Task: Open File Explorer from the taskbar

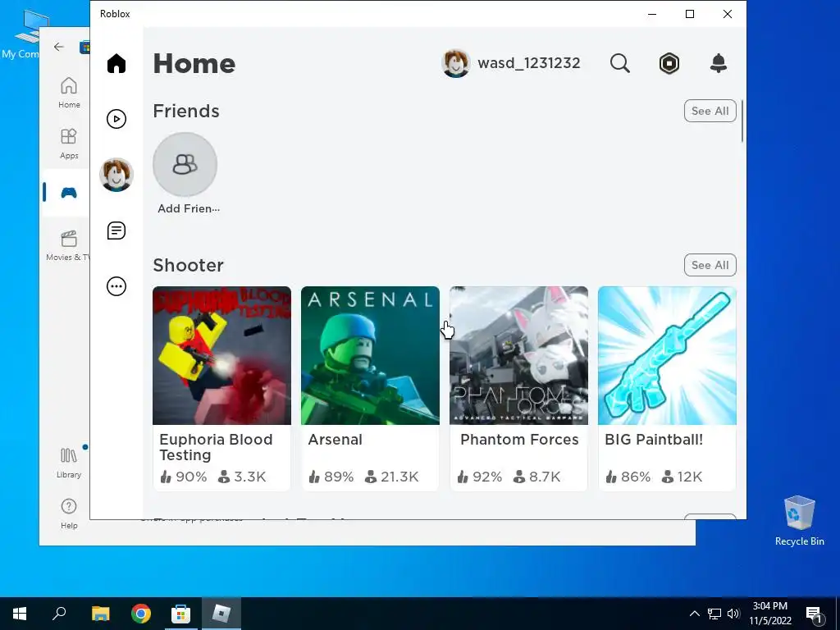Action: pyautogui.click(x=100, y=614)
